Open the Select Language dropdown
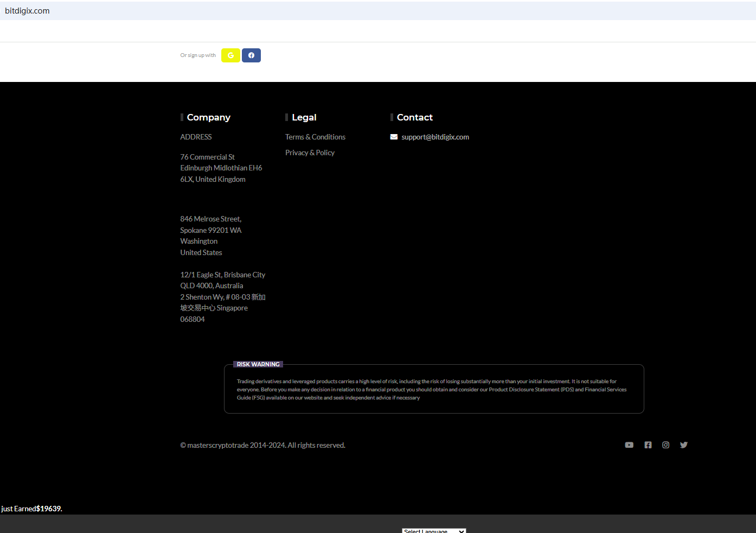The height and width of the screenshot is (533, 756). click(434, 530)
